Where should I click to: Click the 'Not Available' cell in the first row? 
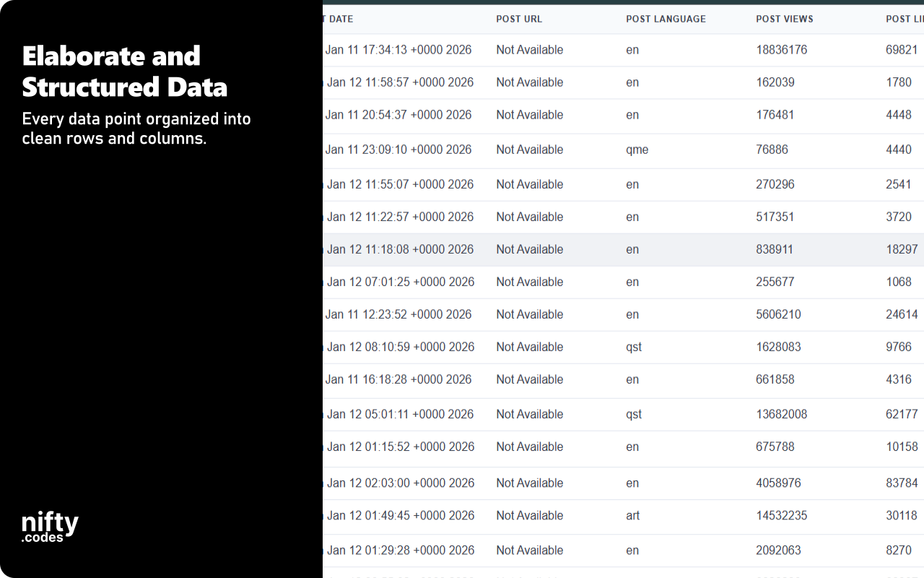click(x=529, y=50)
